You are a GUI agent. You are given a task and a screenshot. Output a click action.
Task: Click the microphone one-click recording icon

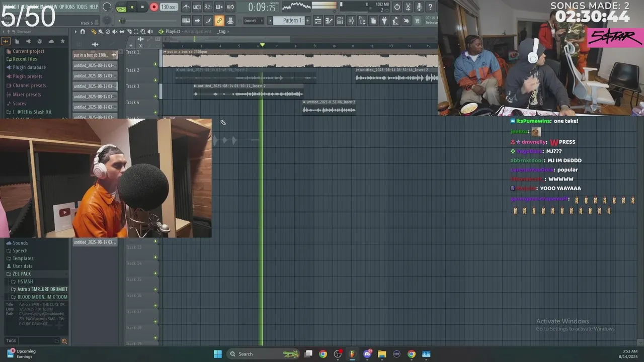(419, 7)
